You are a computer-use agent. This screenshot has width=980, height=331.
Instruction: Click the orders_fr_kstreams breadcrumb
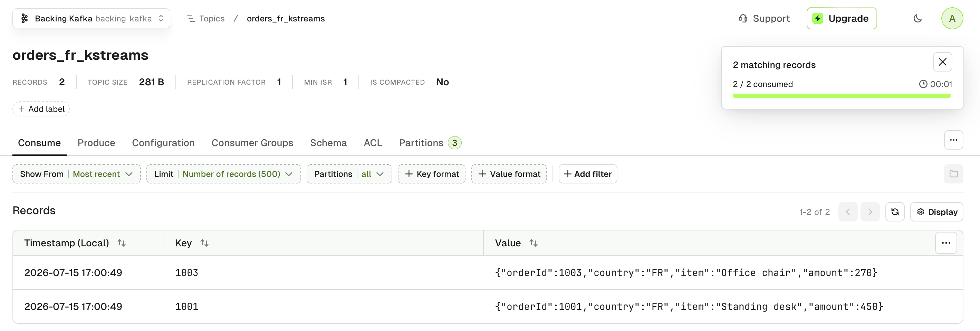(286, 18)
